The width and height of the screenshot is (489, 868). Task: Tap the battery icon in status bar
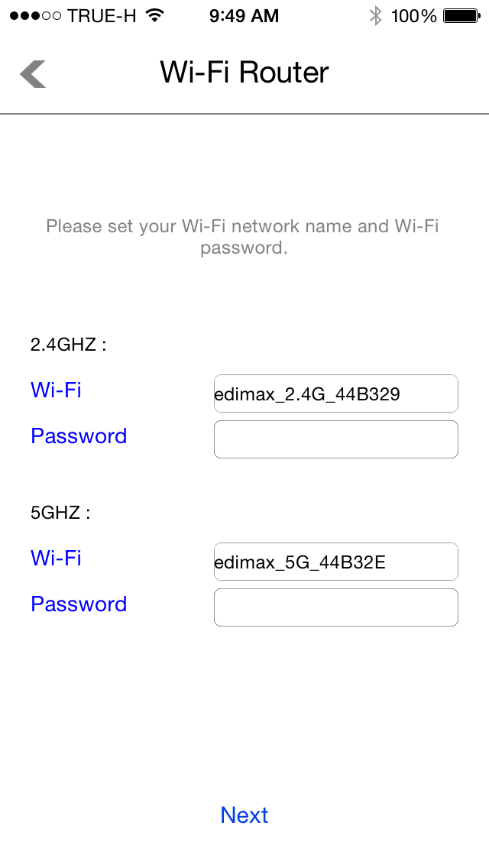tap(461, 15)
